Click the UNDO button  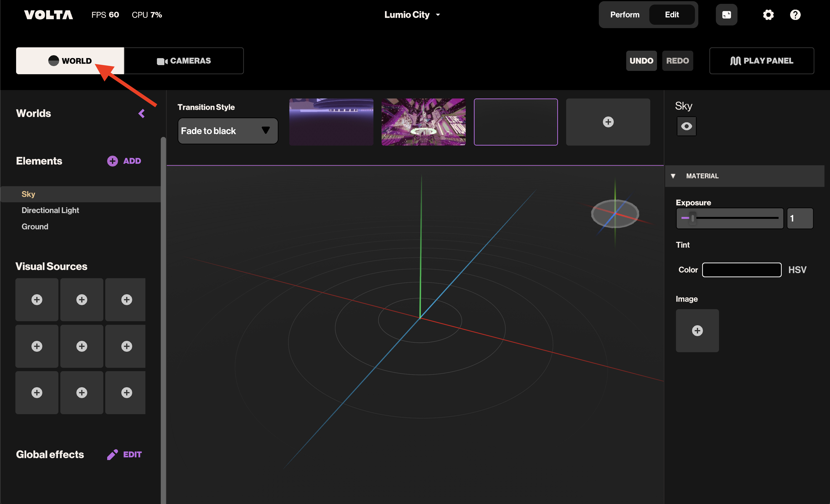(x=641, y=61)
